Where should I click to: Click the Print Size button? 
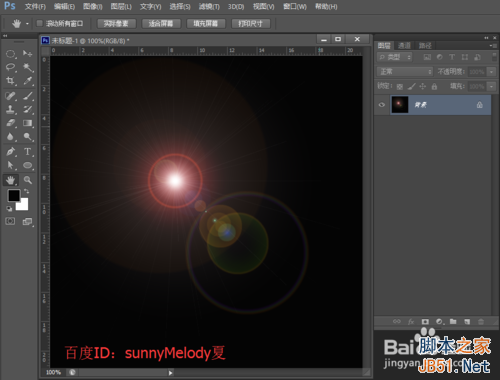pyautogui.click(x=250, y=24)
